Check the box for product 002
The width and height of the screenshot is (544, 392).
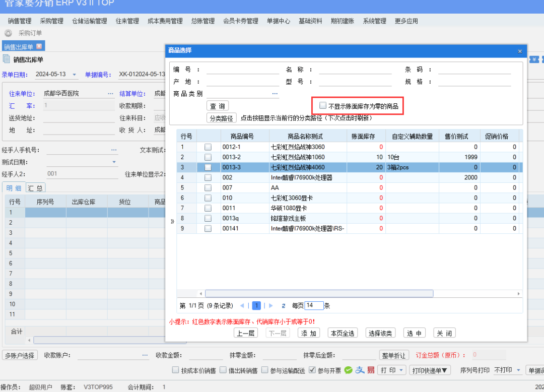coord(208,178)
